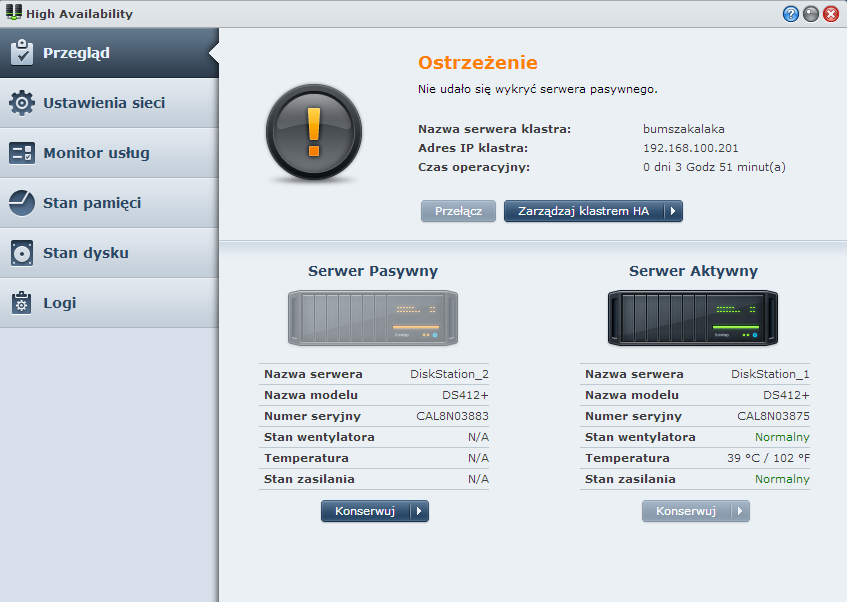The image size is (847, 602).
Task: Click server name DiskStation_1
Action: coord(770,374)
